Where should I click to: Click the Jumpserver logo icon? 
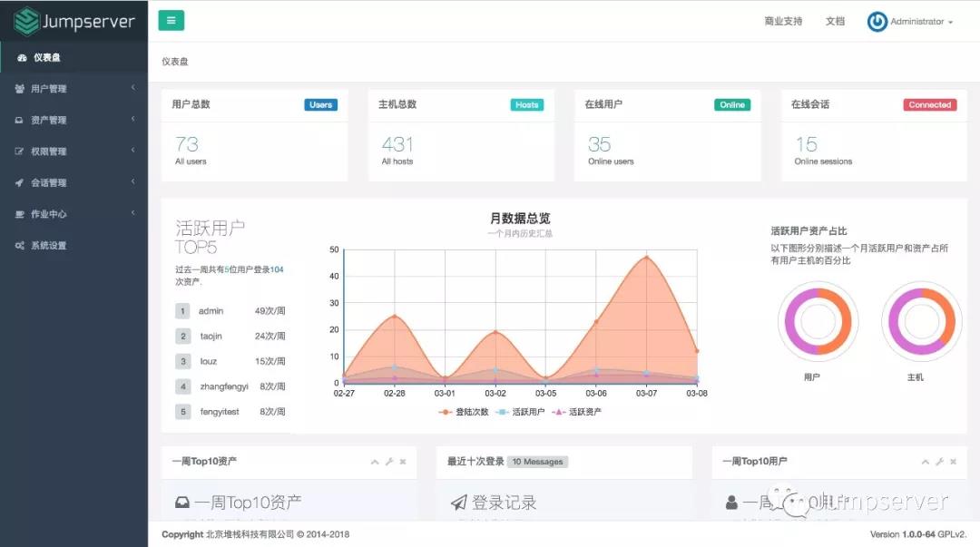(x=26, y=21)
